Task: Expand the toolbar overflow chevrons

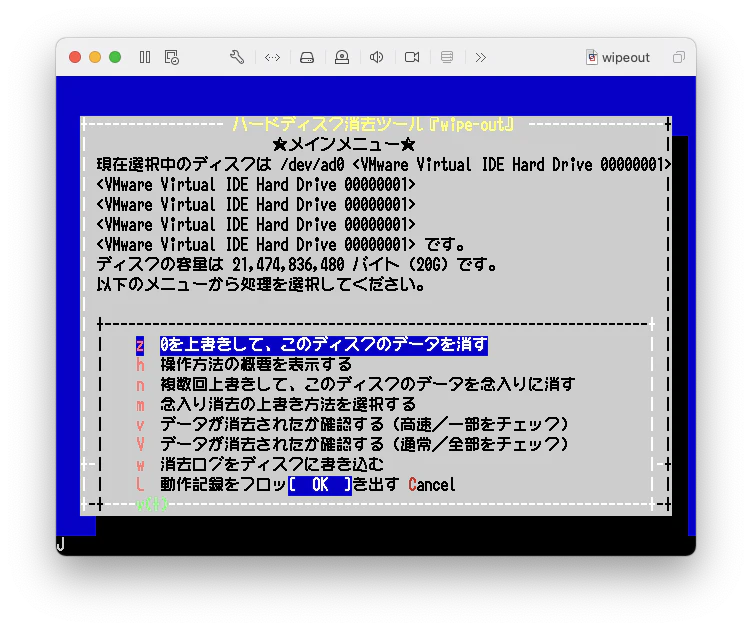Action: tap(481, 58)
